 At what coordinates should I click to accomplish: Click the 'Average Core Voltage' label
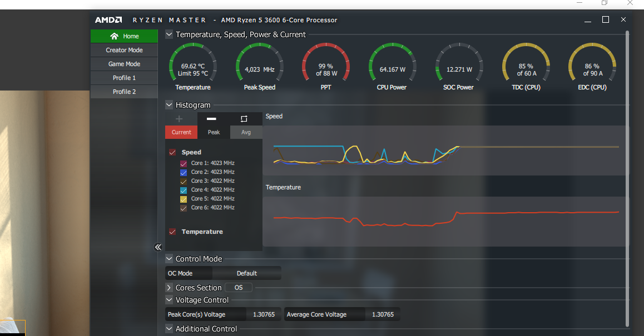pyautogui.click(x=316, y=314)
